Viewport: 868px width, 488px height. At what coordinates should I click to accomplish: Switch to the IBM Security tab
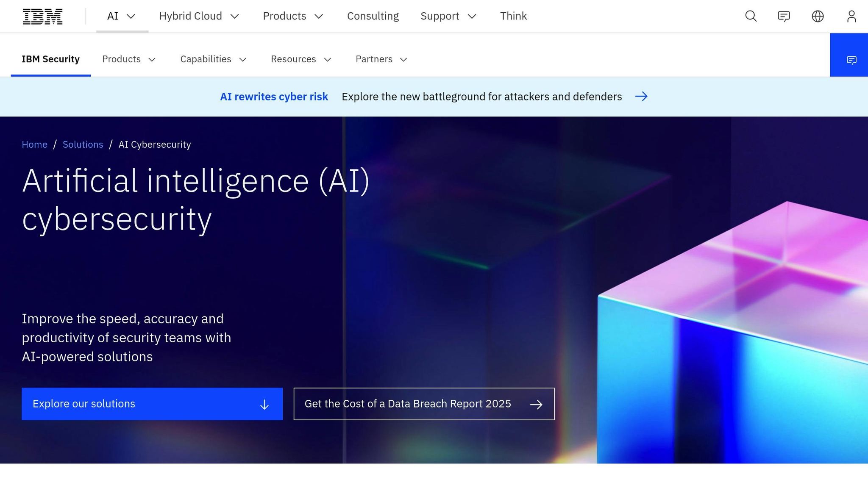51,59
